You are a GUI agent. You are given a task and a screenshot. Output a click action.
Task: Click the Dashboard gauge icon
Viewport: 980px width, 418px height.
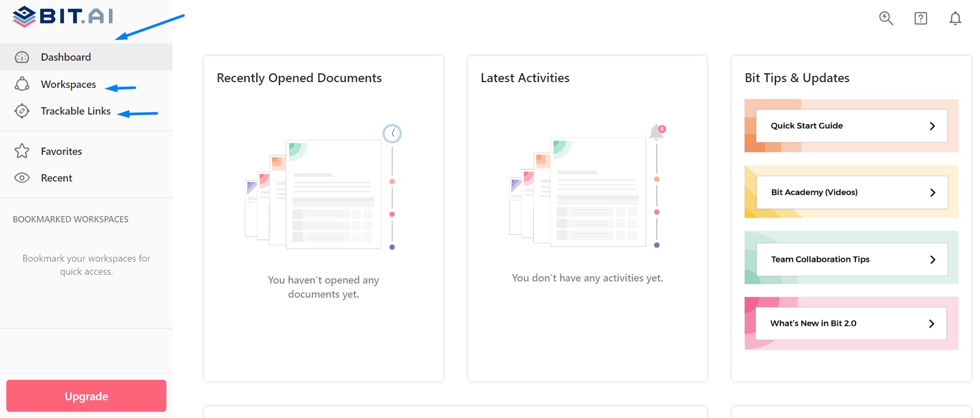(x=22, y=57)
